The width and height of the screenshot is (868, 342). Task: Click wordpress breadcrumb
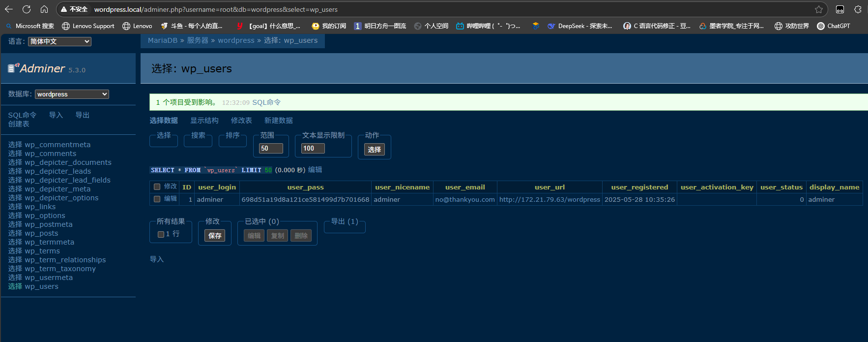coord(236,40)
